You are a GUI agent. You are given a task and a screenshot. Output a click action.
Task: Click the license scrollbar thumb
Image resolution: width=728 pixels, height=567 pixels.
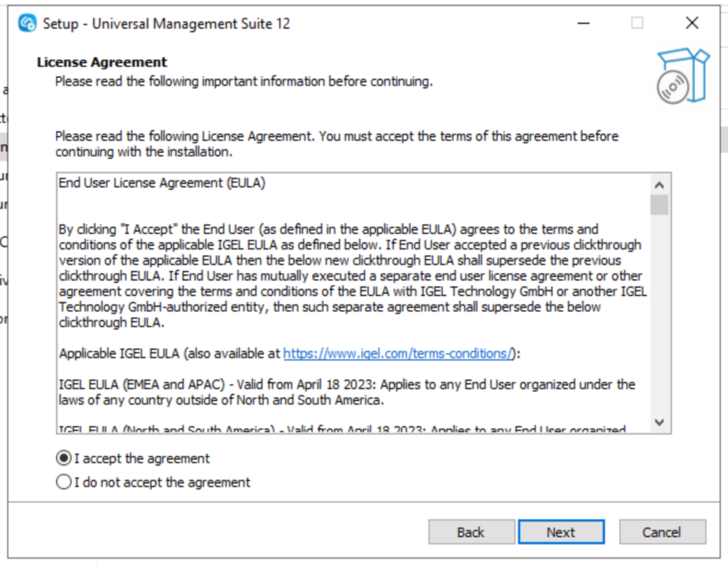pos(660,205)
